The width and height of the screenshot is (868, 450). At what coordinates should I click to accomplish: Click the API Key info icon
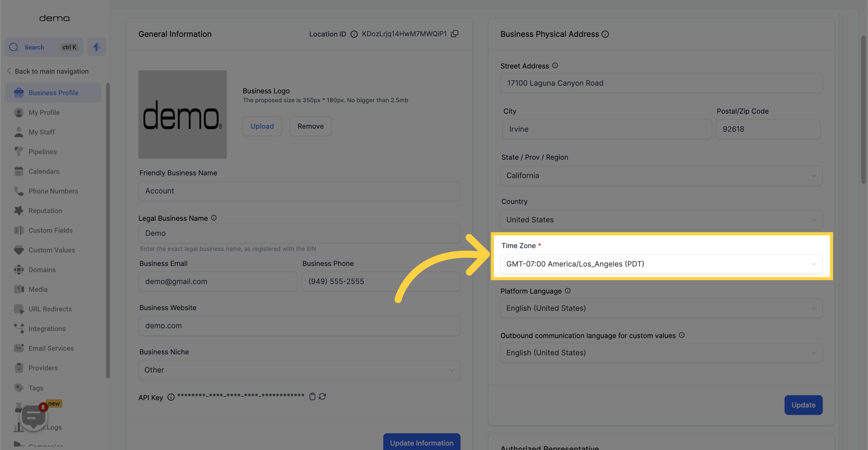coord(171,397)
